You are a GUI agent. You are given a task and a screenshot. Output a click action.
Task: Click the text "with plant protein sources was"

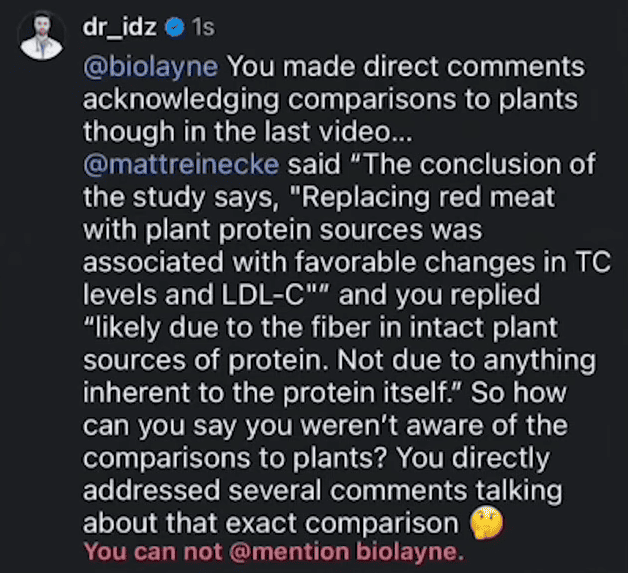(x=283, y=230)
